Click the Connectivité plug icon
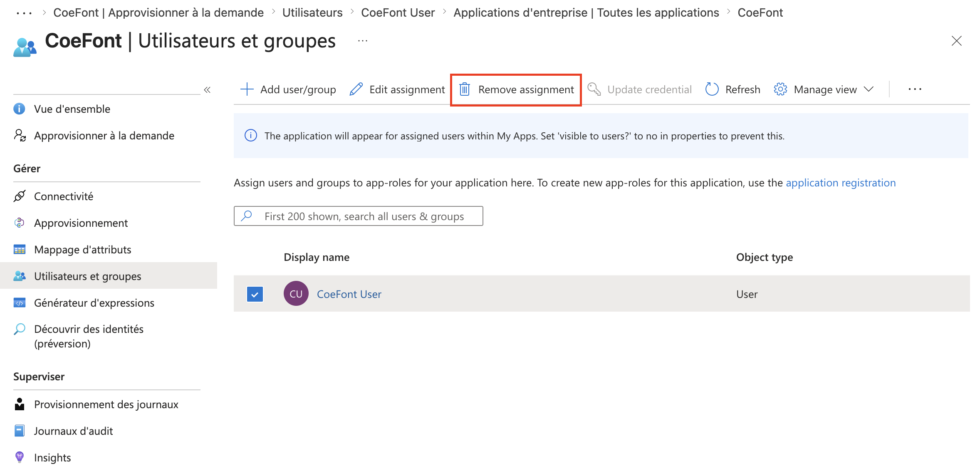The image size is (980, 471). click(x=20, y=196)
